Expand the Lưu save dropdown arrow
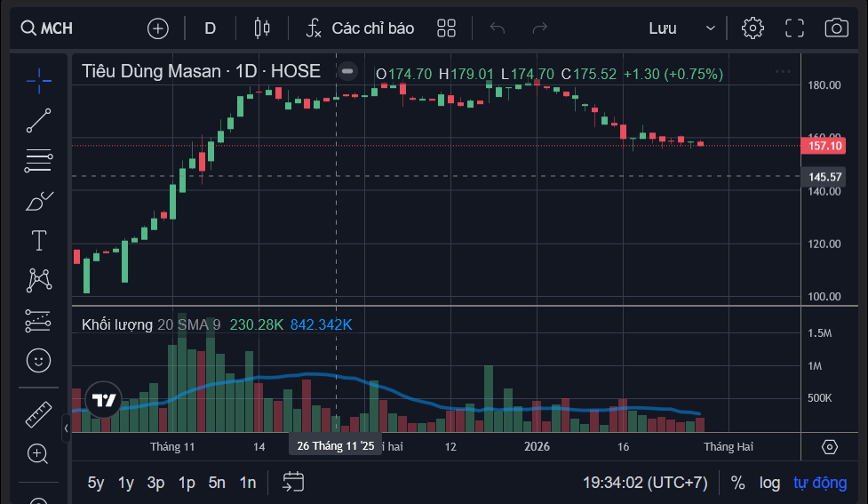 [x=711, y=28]
